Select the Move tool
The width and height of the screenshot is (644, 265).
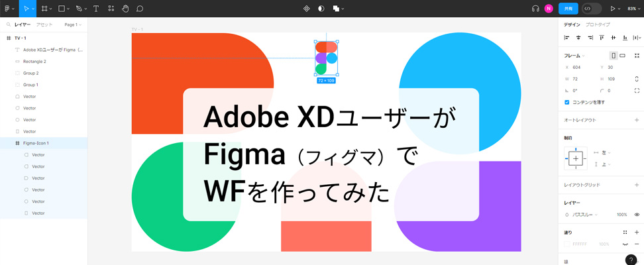(x=27, y=8)
